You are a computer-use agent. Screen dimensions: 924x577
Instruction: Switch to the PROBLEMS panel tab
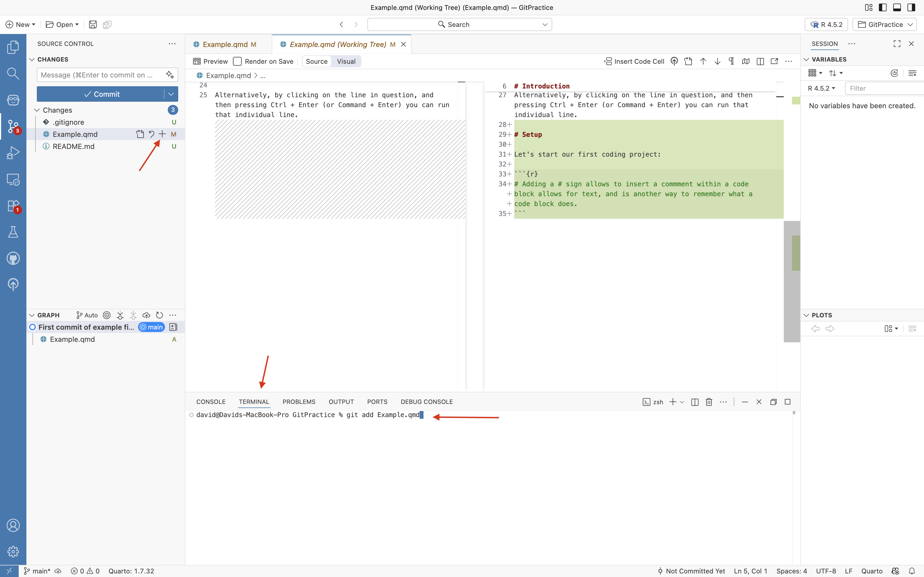pos(299,402)
